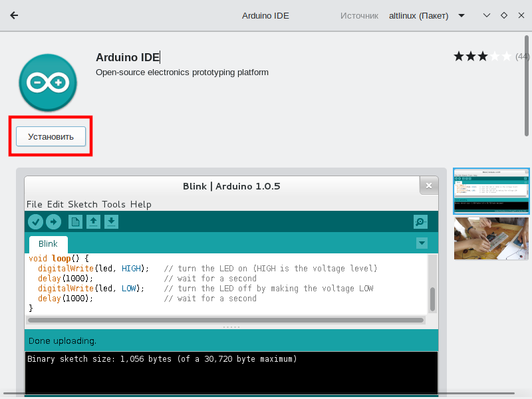Click "Open-source electronics prototyping platform" description
532x399 pixels.
182,72
